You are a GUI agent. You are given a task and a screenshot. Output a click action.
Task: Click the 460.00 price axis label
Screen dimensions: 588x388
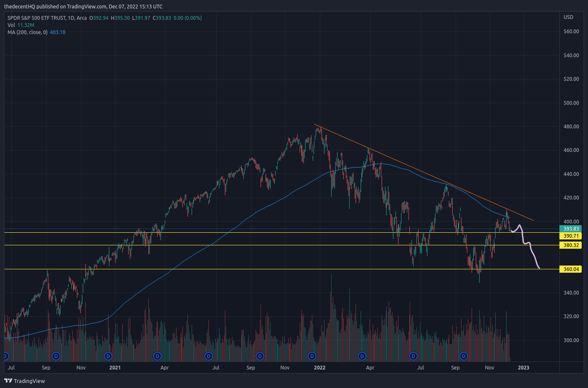pyautogui.click(x=571, y=150)
